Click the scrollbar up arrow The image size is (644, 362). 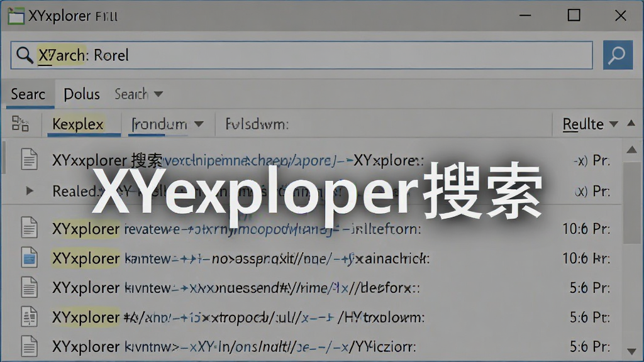point(631,150)
